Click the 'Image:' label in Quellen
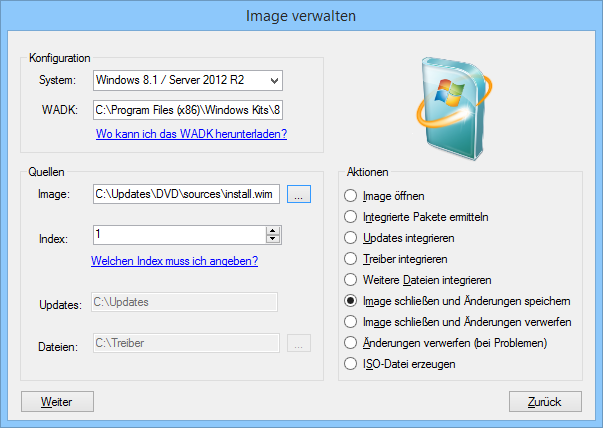Image resolution: width=603 pixels, height=428 pixels. pos(54,194)
